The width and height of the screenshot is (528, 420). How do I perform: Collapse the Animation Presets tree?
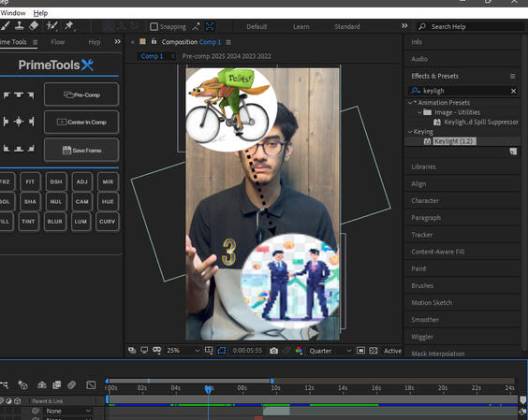(x=410, y=102)
